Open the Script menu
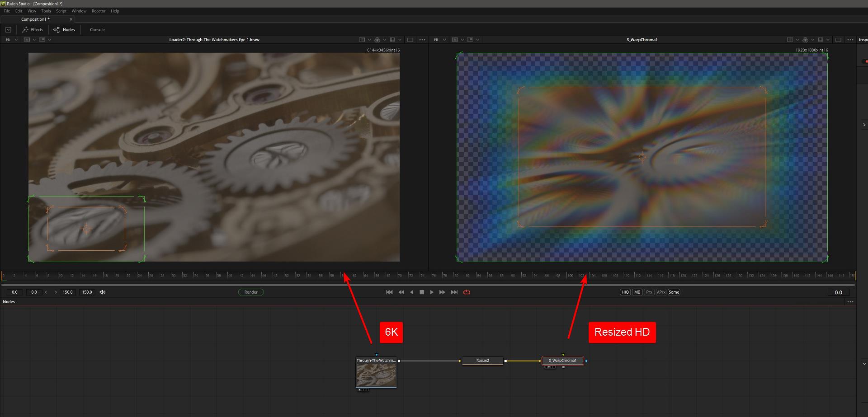868x417 pixels. click(x=61, y=11)
